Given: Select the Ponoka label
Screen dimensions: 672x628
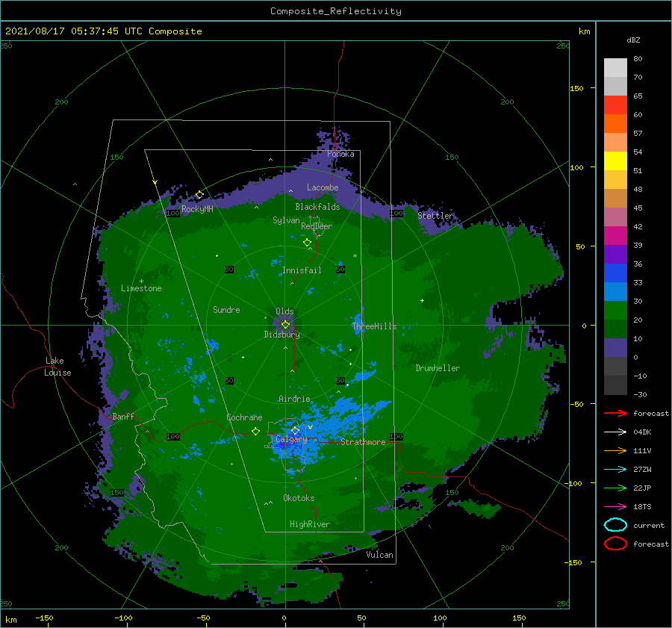Looking at the screenshot, I should [340, 154].
